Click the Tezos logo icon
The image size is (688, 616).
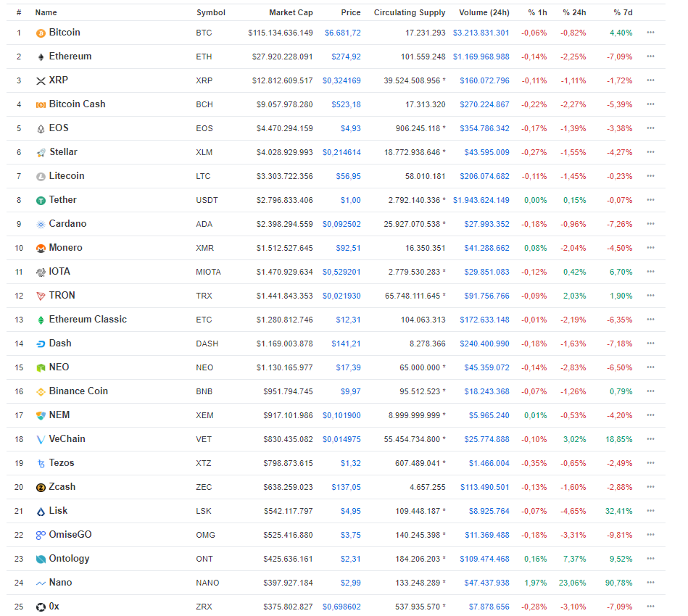41,464
